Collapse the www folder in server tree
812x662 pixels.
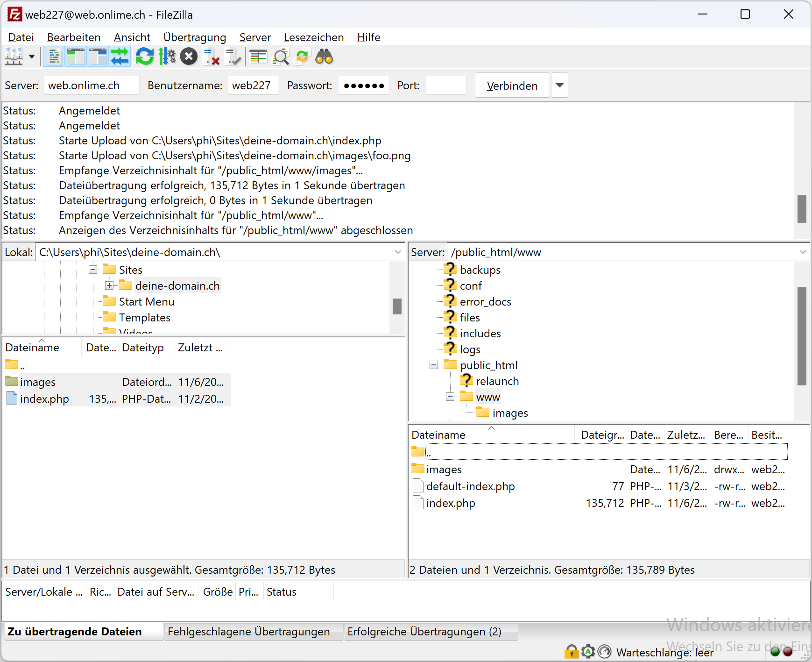tap(450, 397)
